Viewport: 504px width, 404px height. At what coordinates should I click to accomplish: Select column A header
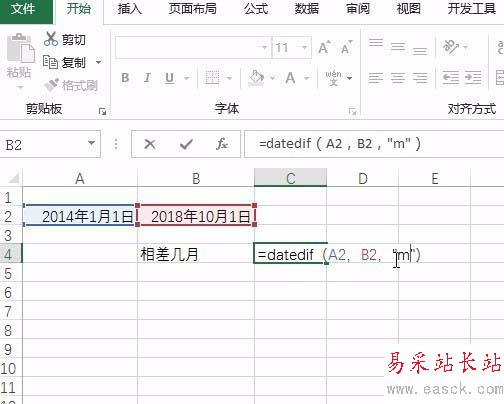pos(80,178)
